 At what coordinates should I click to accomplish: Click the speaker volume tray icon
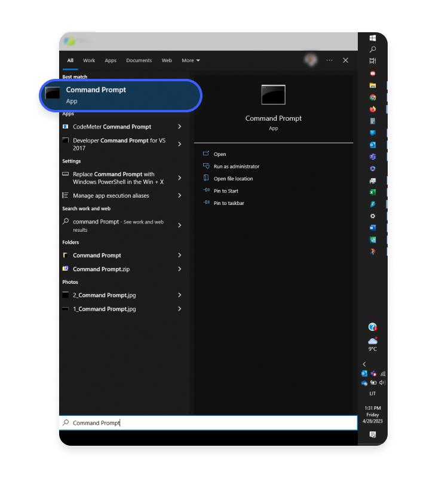pos(382,382)
